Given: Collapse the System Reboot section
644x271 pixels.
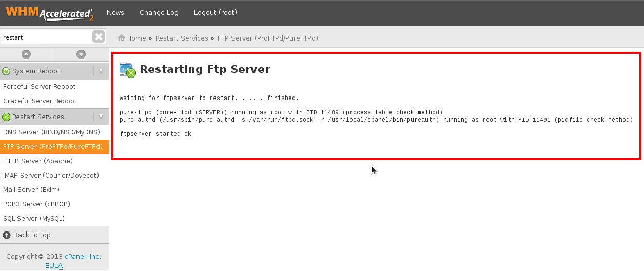Looking at the screenshot, I should pos(101,71).
